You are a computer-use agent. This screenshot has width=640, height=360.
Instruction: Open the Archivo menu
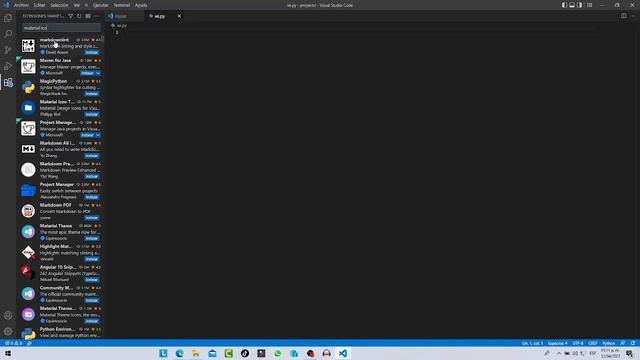click(21, 5)
